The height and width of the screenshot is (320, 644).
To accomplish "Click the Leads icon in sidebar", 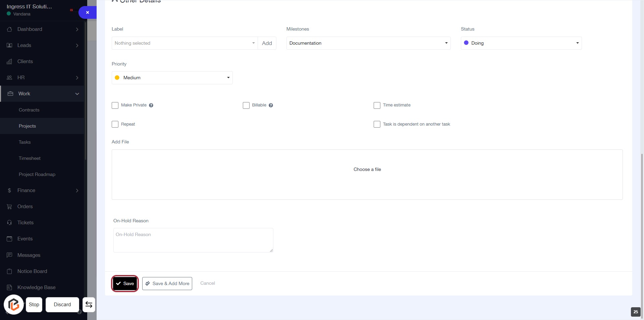I will point(9,45).
